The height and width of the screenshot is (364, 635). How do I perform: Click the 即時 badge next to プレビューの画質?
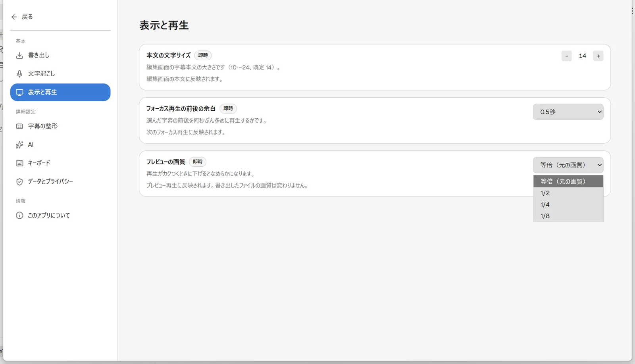click(198, 162)
